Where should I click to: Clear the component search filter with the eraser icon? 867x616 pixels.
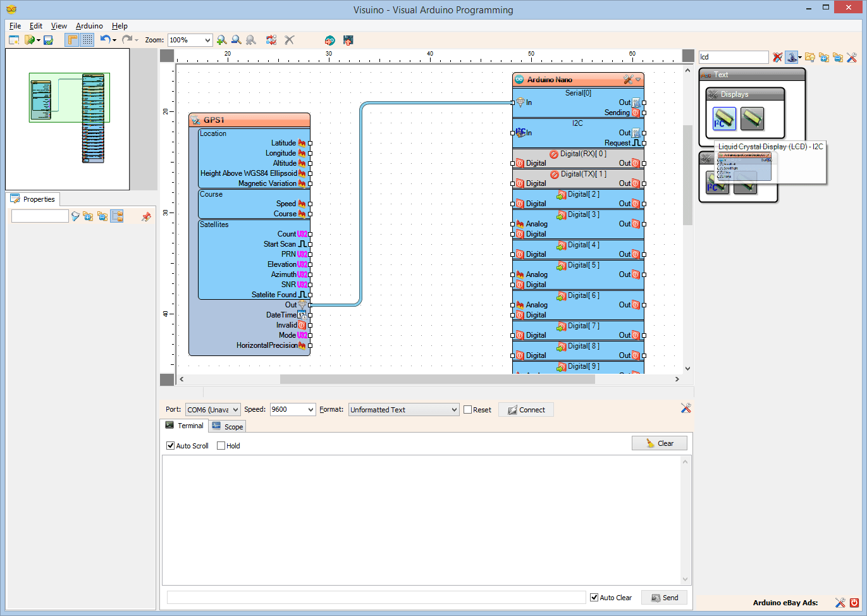pyautogui.click(x=777, y=57)
